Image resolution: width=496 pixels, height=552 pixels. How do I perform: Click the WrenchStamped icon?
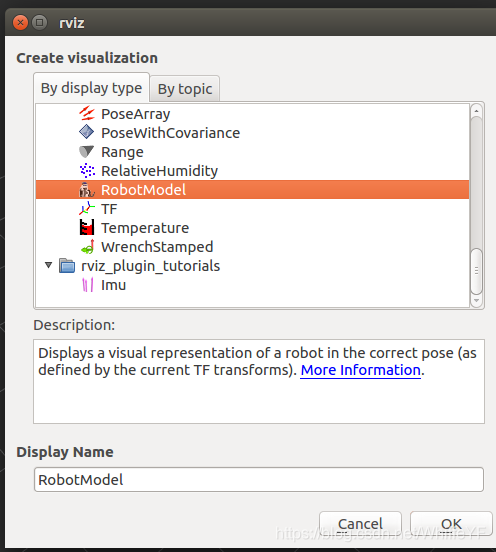point(88,246)
